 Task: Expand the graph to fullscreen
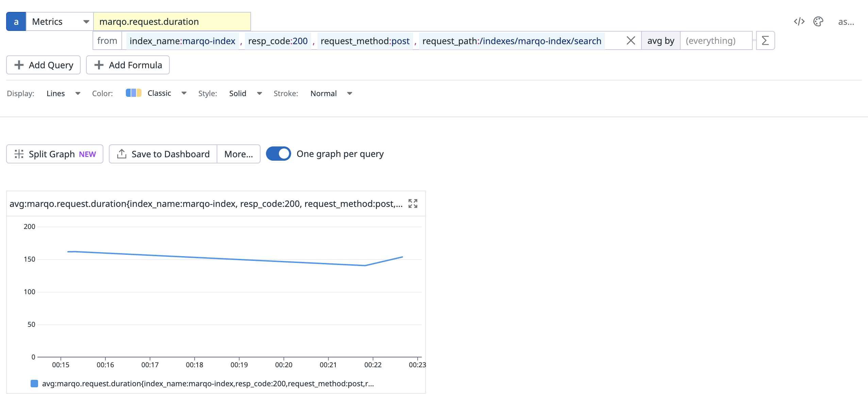click(413, 203)
